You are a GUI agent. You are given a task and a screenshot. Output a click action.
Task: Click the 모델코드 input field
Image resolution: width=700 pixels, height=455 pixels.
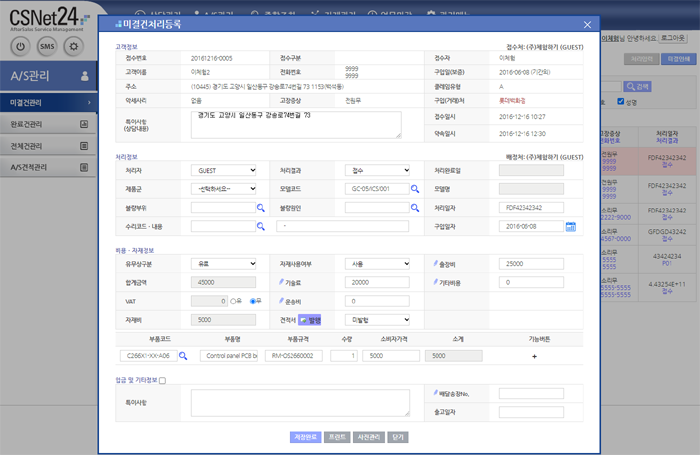[377, 189]
